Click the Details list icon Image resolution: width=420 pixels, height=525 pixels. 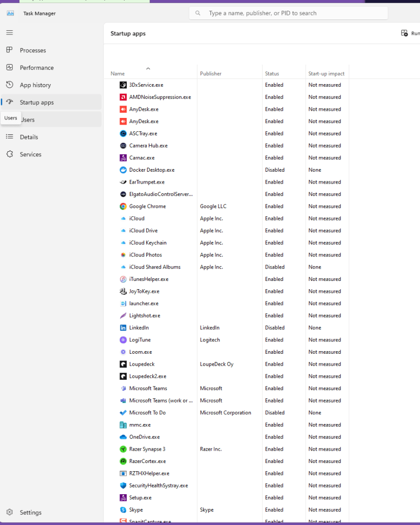9,136
